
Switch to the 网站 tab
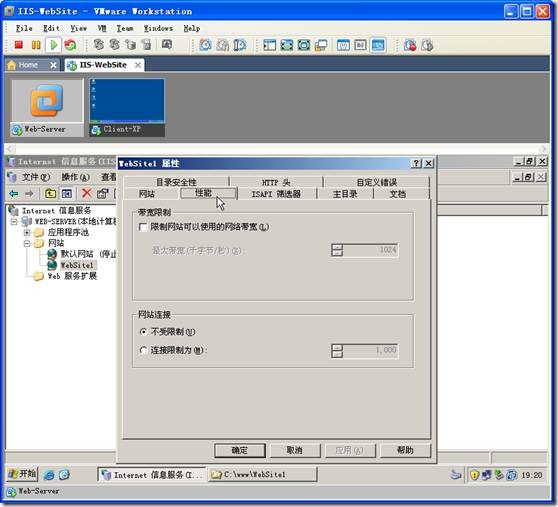[x=147, y=194]
